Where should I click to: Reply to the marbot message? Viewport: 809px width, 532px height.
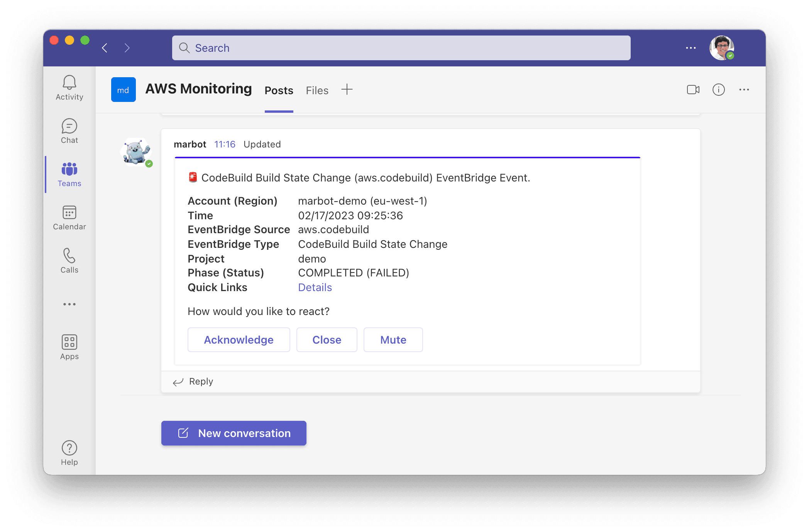coord(193,381)
